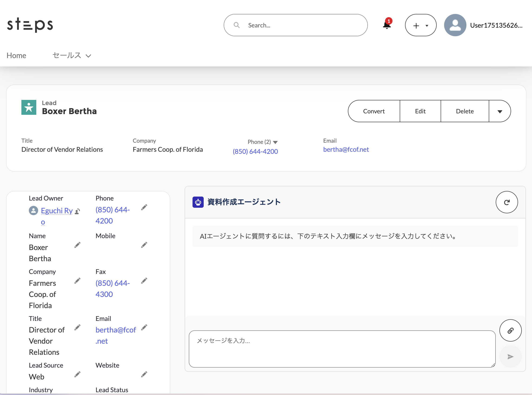532x395 pixels.
Task: Click the message input text area
Action: coord(342,349)
